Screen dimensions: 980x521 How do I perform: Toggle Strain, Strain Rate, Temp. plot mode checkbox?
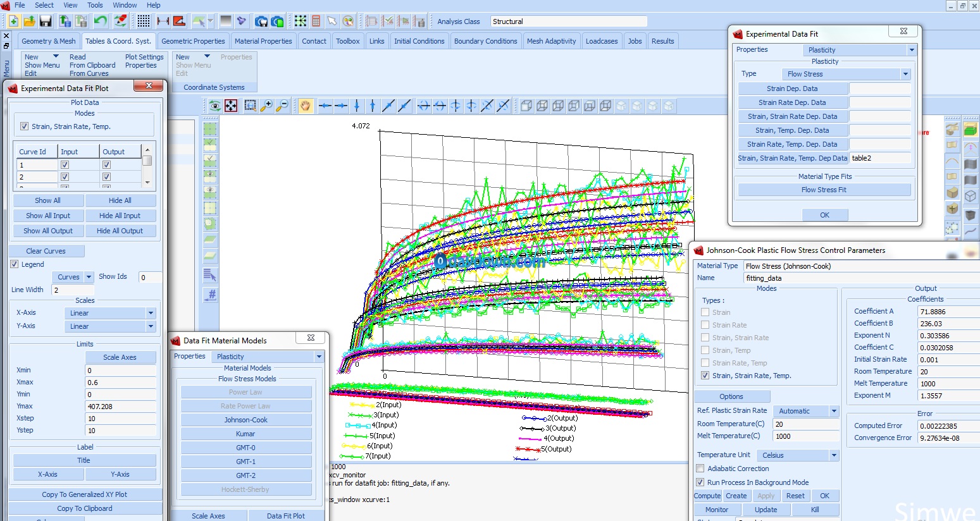click(x=24, y=126)
